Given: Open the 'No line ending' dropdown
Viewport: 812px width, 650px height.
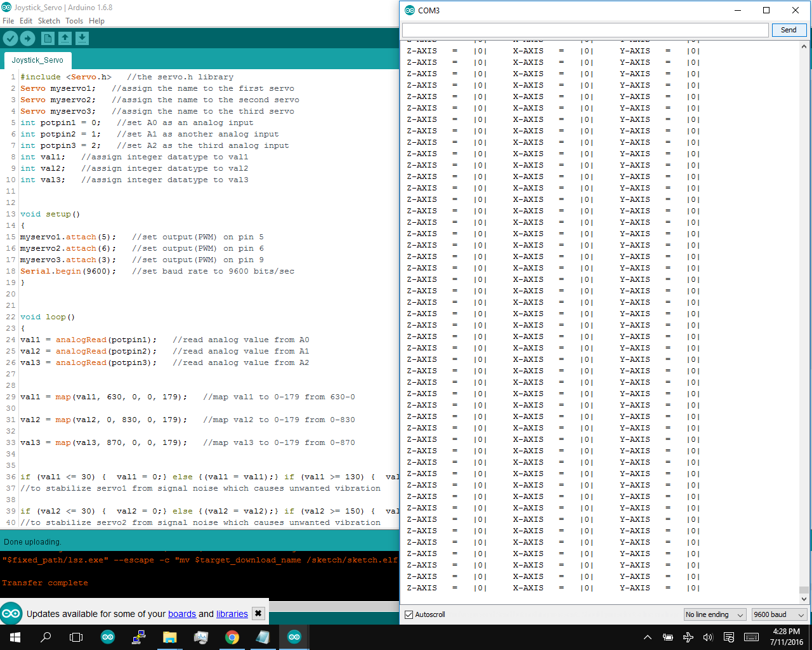Looking at the screenshot, I should coord(714,614).
